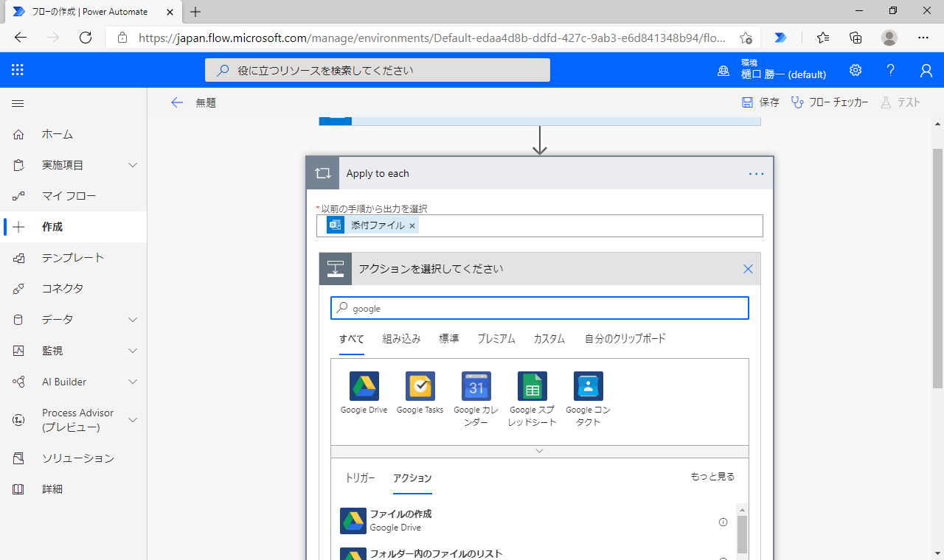Click the 以前の手順から出力を選択 field
Image resolution: width=944 pixels, height=560 pixels.
540,225
